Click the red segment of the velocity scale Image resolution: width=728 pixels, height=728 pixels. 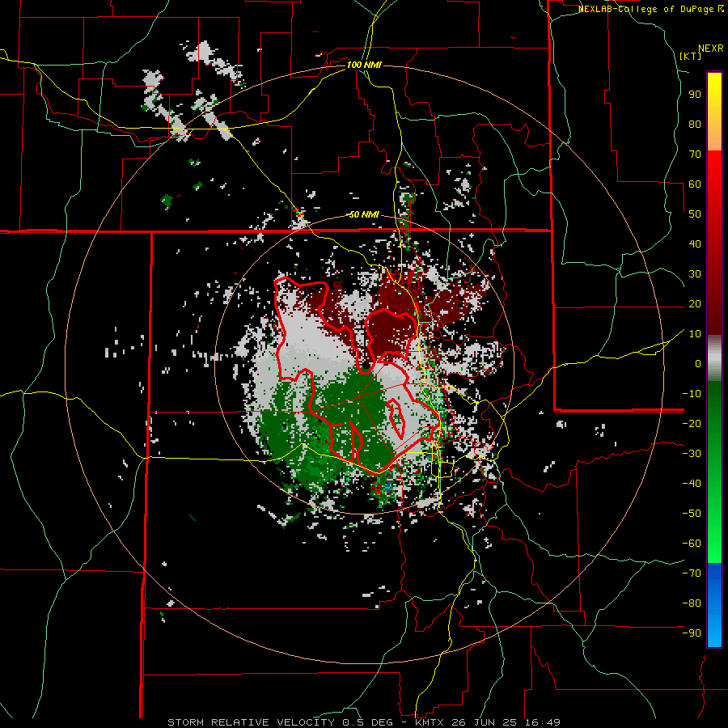coord(714,243)
